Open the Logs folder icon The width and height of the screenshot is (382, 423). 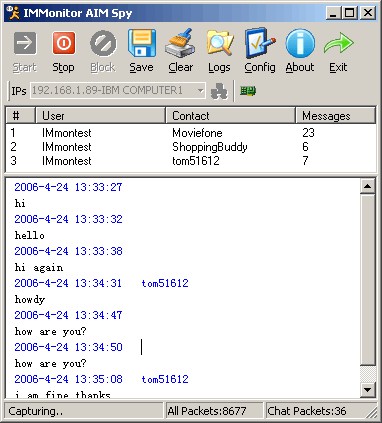point(219,43)
